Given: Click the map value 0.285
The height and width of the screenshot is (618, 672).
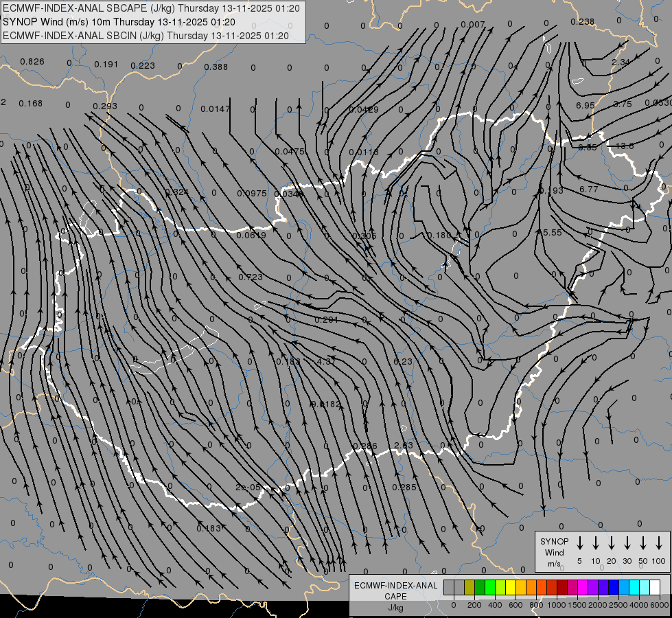Looking at the screenshot, I should coord(404,488).
